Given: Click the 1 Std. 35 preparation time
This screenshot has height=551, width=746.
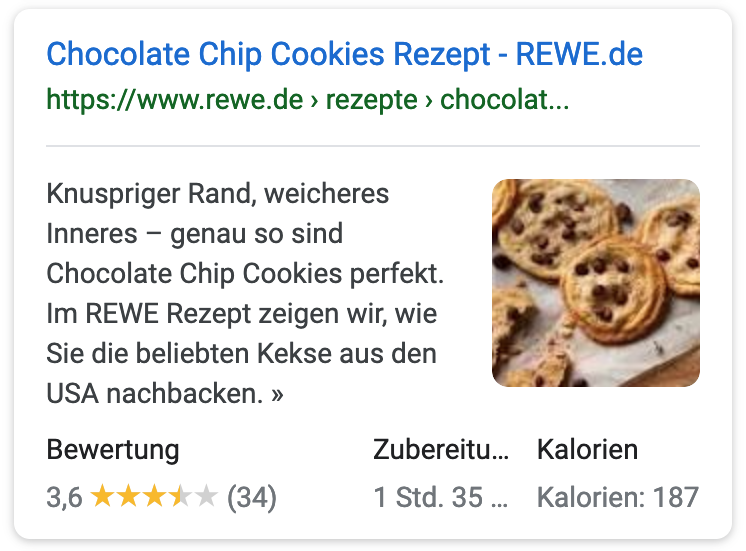Looking at the screenshot, I should click(440, 497).
